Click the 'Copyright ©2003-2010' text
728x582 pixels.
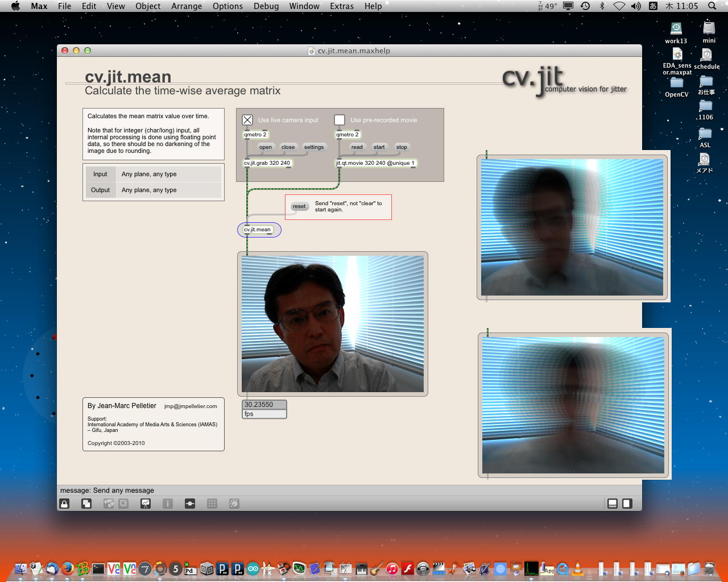[x=116, y=443]
